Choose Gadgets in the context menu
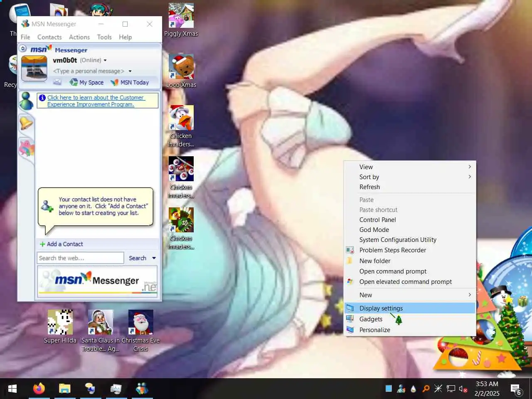 pyautogui.click(x=410, y=319)
